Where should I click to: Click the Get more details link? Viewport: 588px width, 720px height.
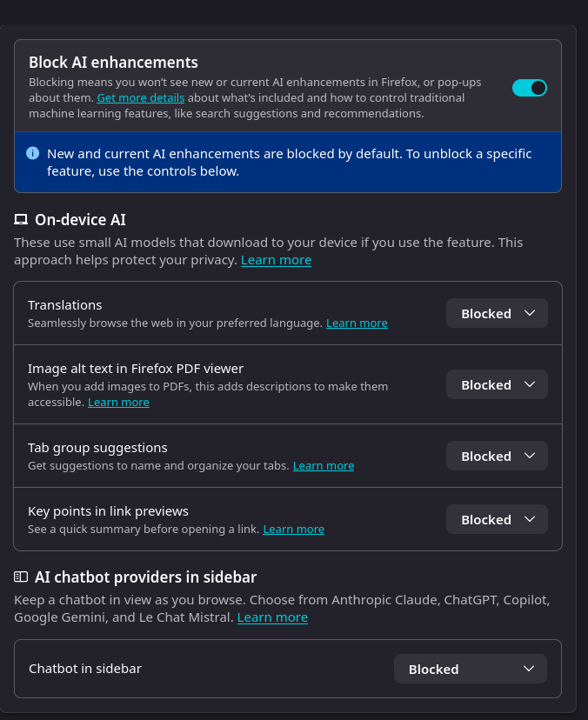tap(140, 97)
